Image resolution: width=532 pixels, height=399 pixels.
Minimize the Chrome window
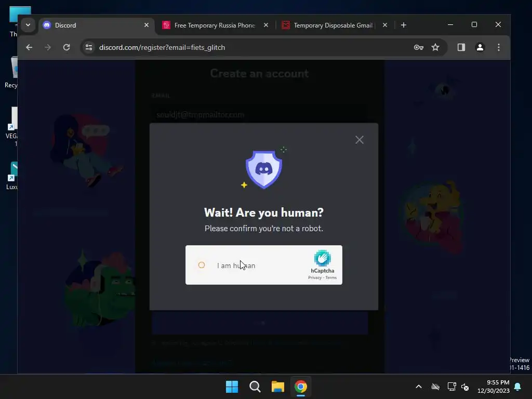coord(450,25)
